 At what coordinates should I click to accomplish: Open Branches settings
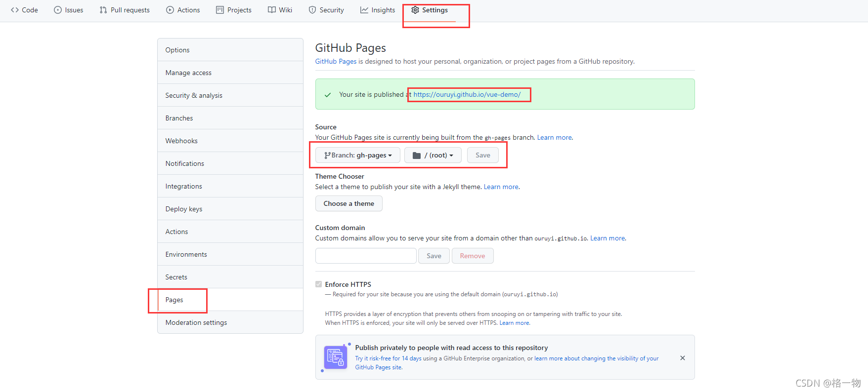pyautogui.click(x=230, y=118)
